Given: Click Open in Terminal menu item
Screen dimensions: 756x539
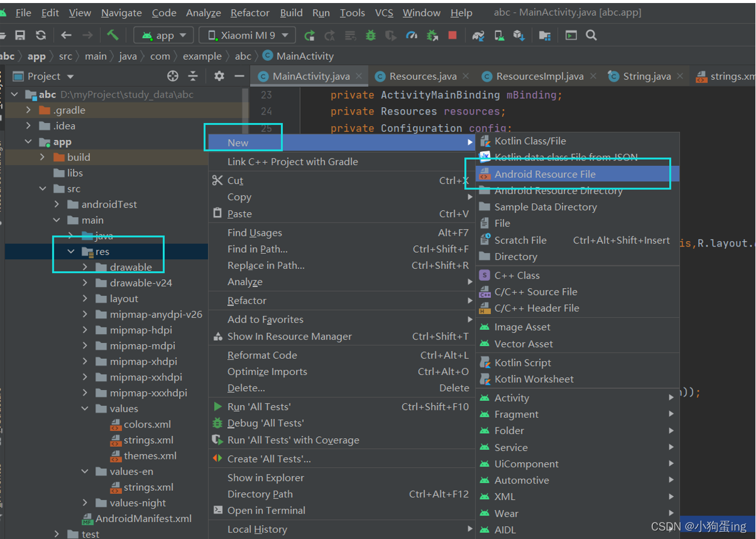Looking at the screenshot, I should pyautogui.click(x=342, y=510).
